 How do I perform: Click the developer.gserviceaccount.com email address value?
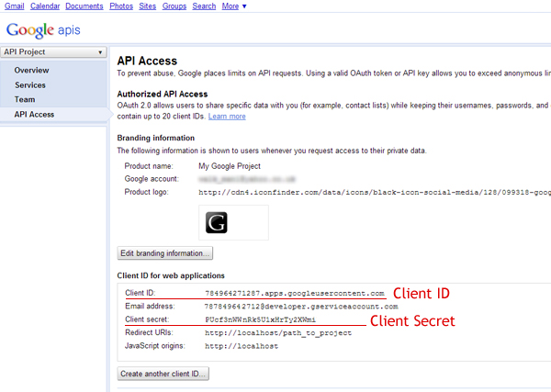click(301, 307)
